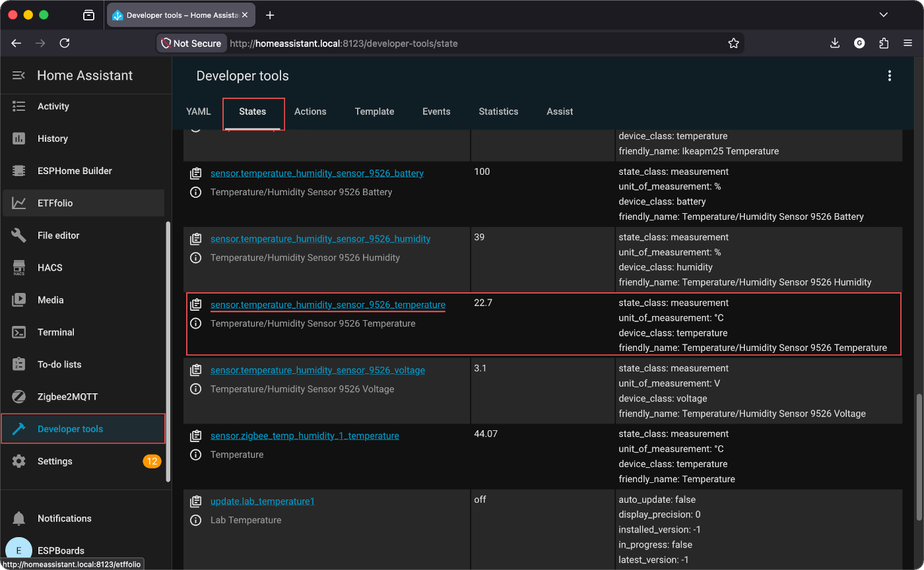Open ETFfolio panel
The height and width of the screenshot is (570, 924).
82,203
